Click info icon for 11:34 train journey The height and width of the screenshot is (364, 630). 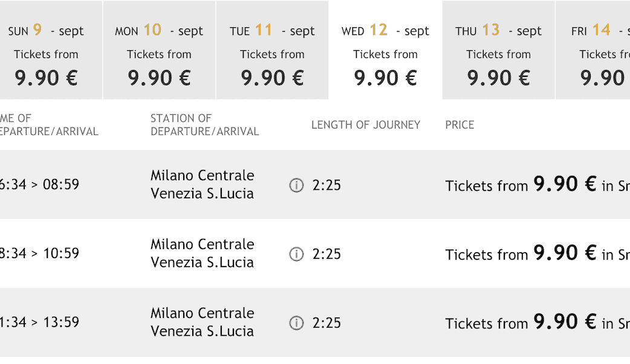click(296, 323)
